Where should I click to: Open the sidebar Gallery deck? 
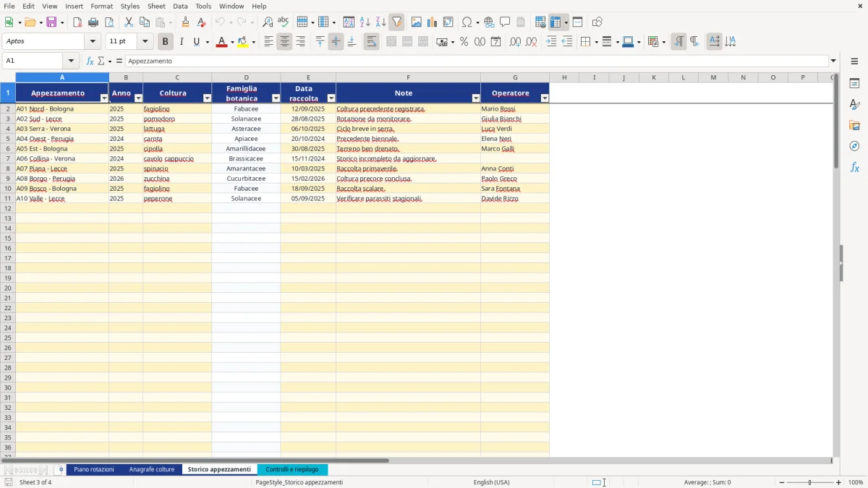[x=854, y=126]
